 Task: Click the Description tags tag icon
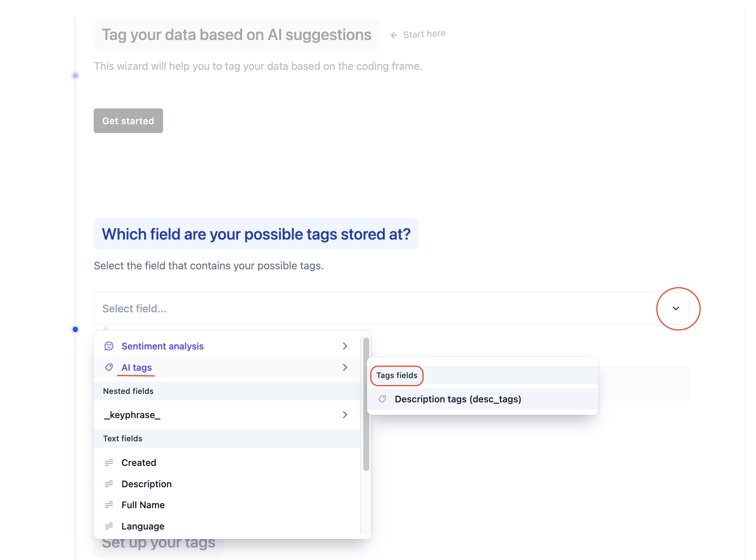click(382, 399)
